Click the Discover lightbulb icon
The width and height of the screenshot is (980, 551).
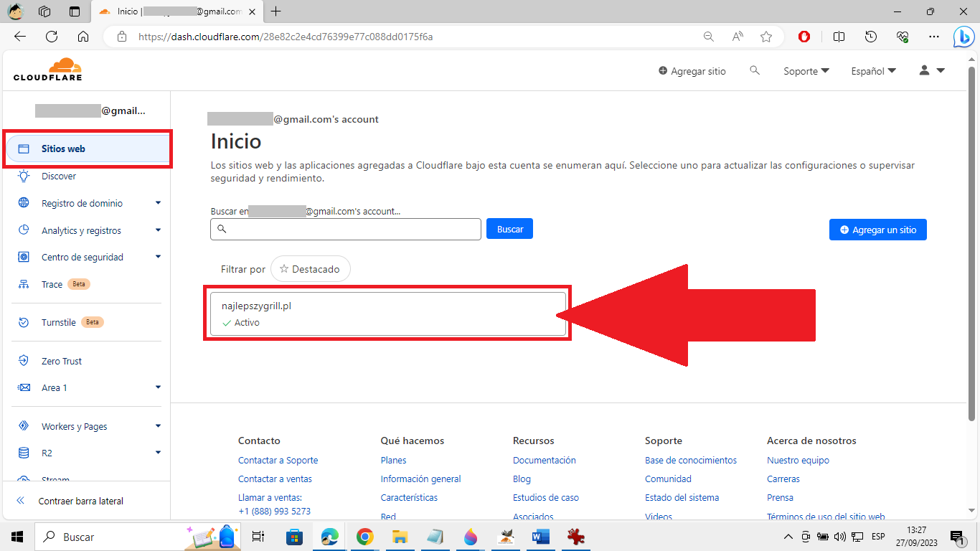point(24,176)
